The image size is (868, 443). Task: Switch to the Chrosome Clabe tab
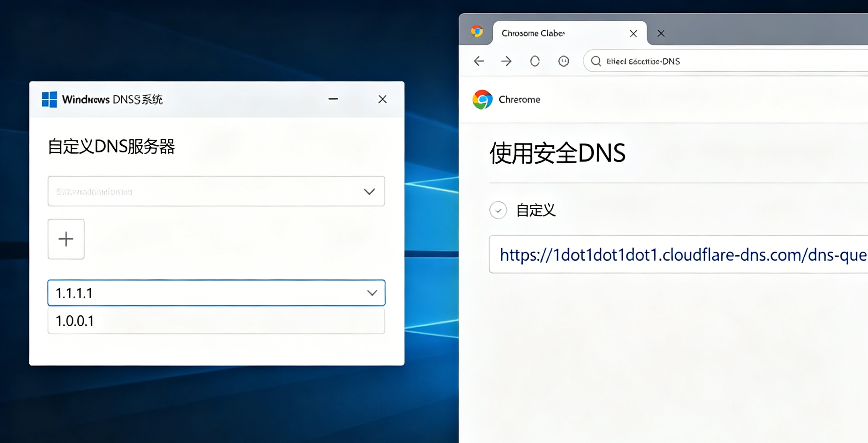pos(569,33)
